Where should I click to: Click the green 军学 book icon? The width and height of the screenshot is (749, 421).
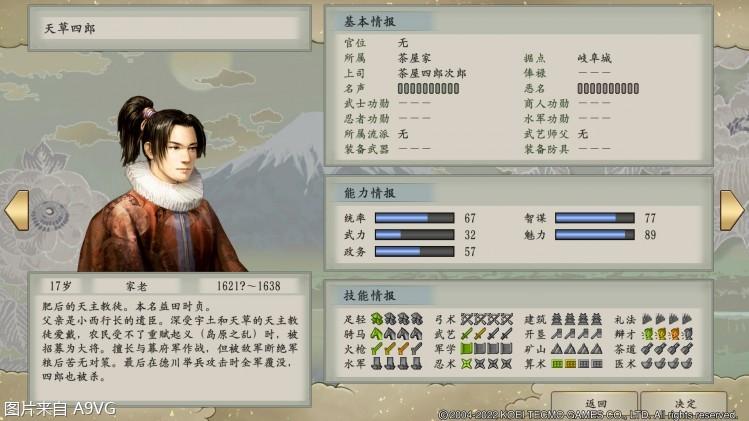click(x=467, y=348)
